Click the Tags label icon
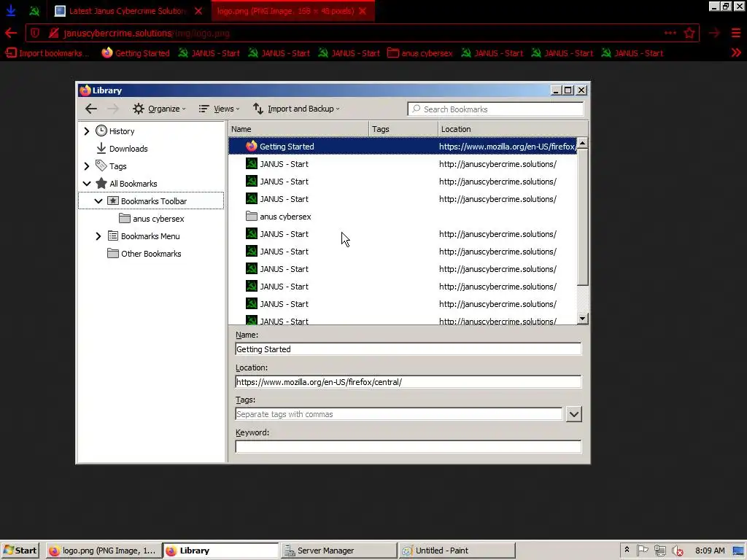The image size is (747, 560). (101, 166)
